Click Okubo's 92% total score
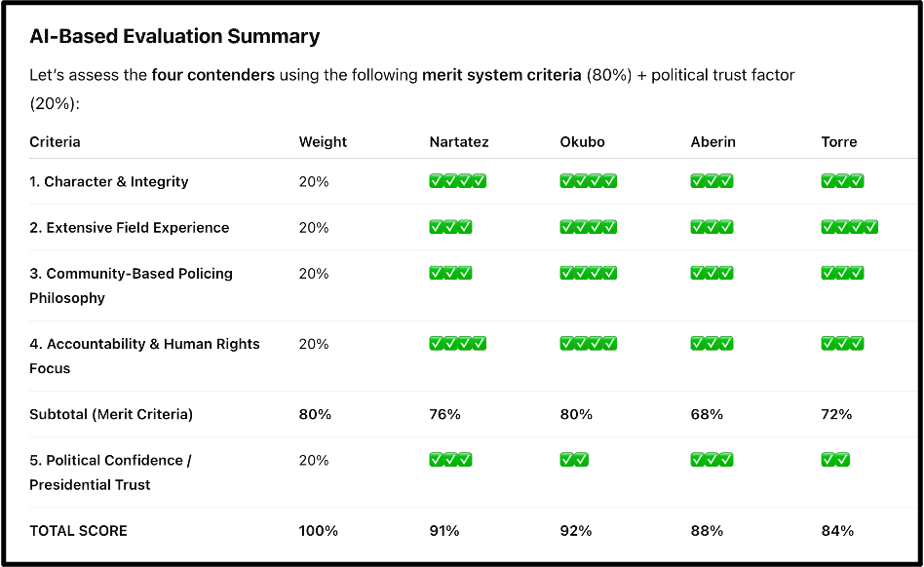The image size is (924, 567). click(x=575, y=531)
